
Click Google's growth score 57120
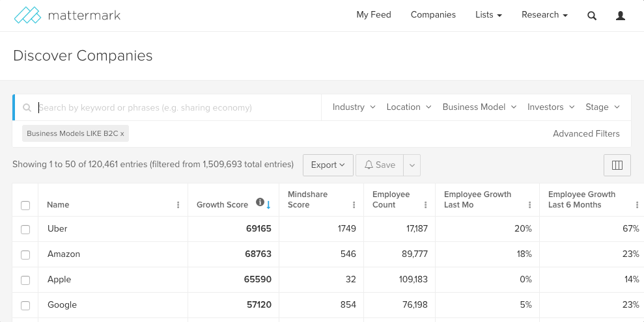point(259,305)
